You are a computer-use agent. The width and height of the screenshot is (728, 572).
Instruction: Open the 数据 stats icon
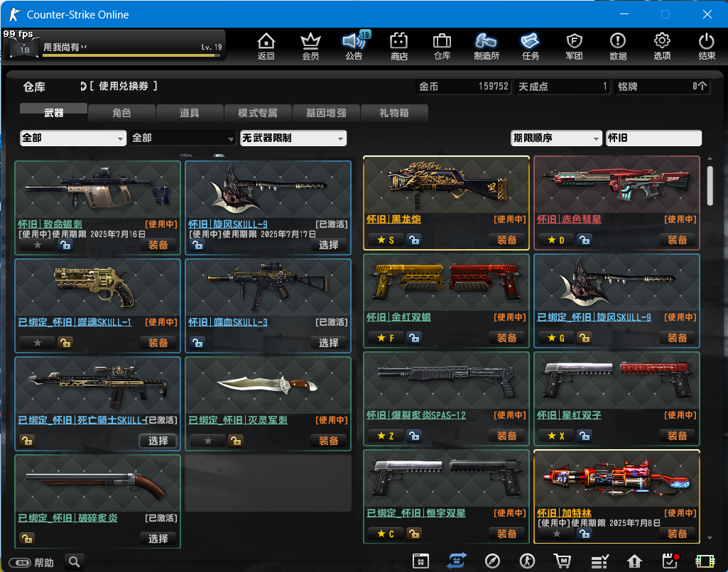(x=618, y=46)
